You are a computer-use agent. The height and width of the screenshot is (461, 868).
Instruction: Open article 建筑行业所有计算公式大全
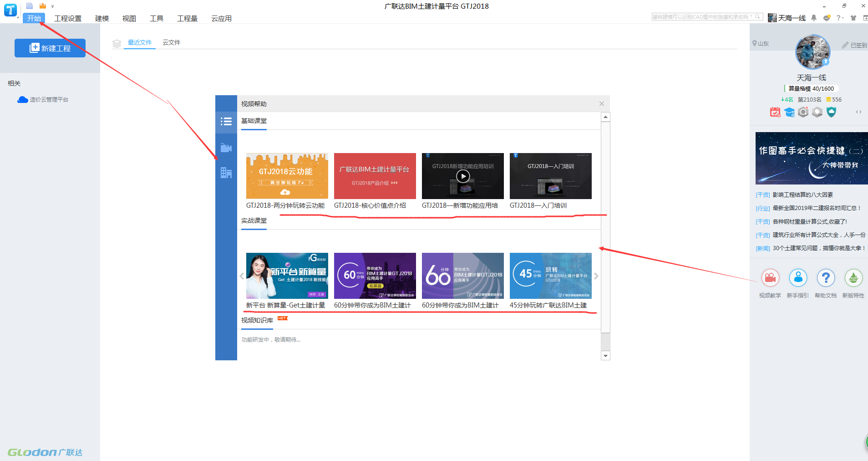click(819, 235)
